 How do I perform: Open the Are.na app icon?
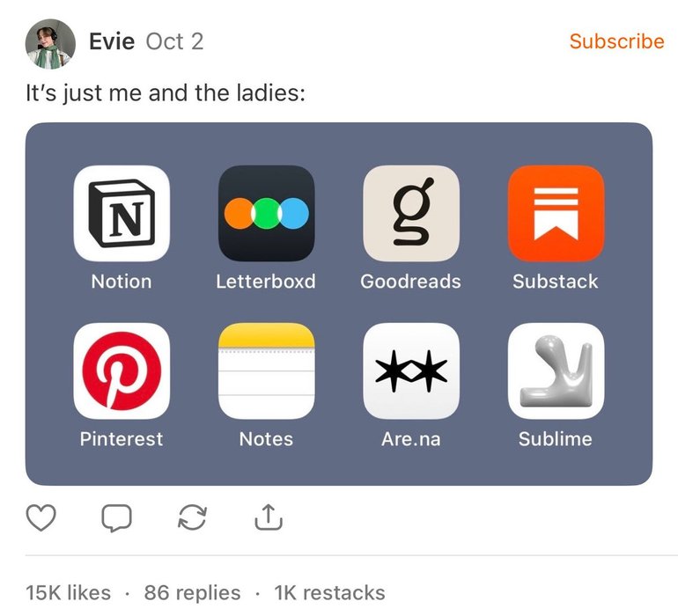[x=411, y=370]
